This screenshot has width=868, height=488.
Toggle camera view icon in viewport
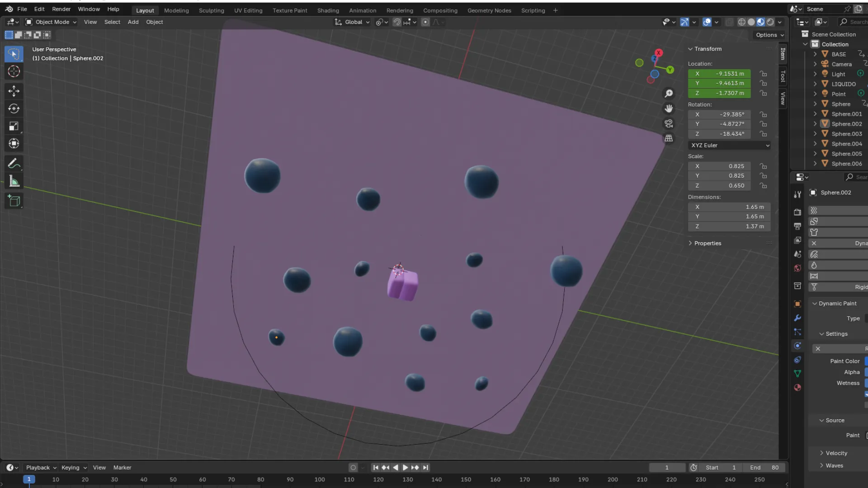[x=669, y=123]
